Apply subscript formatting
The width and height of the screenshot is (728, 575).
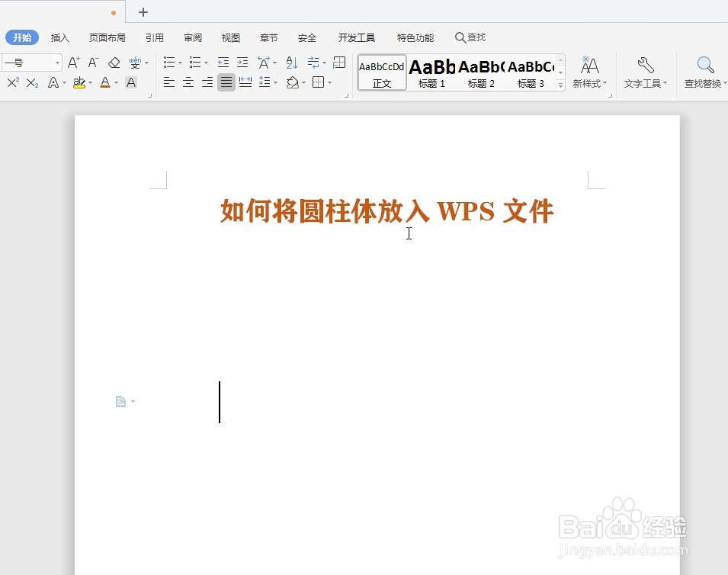pyautogui.click(x=31, y=82)
